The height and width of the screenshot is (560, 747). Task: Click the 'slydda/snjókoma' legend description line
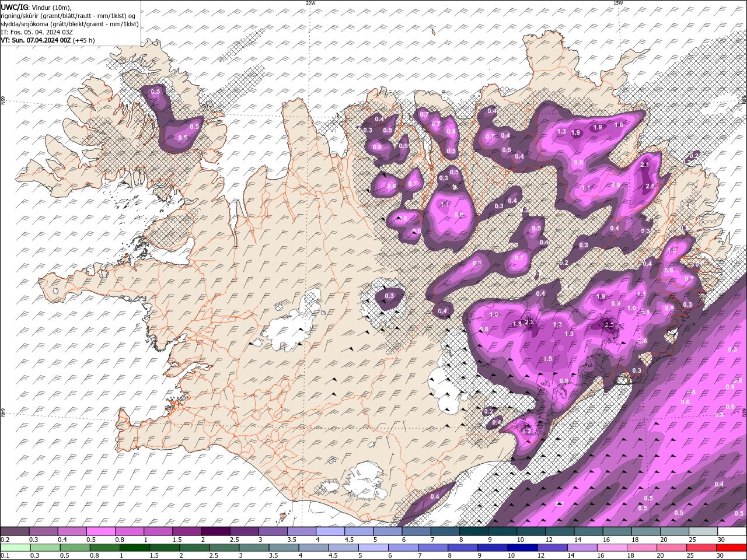(x=70, y=24)
